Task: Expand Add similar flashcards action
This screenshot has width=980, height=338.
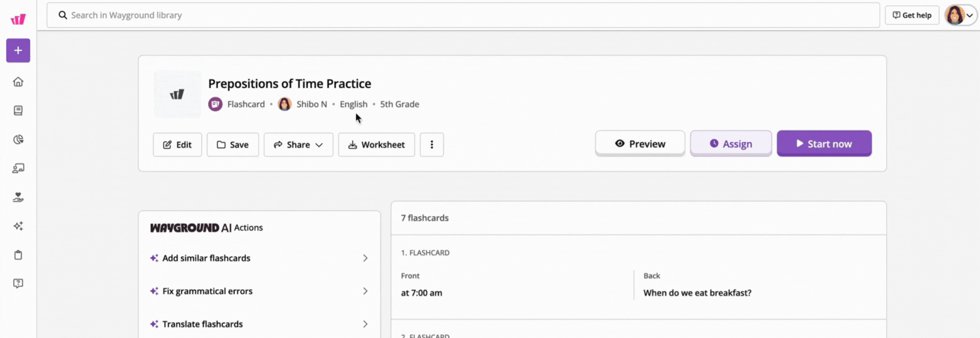Action: (259, 258)
